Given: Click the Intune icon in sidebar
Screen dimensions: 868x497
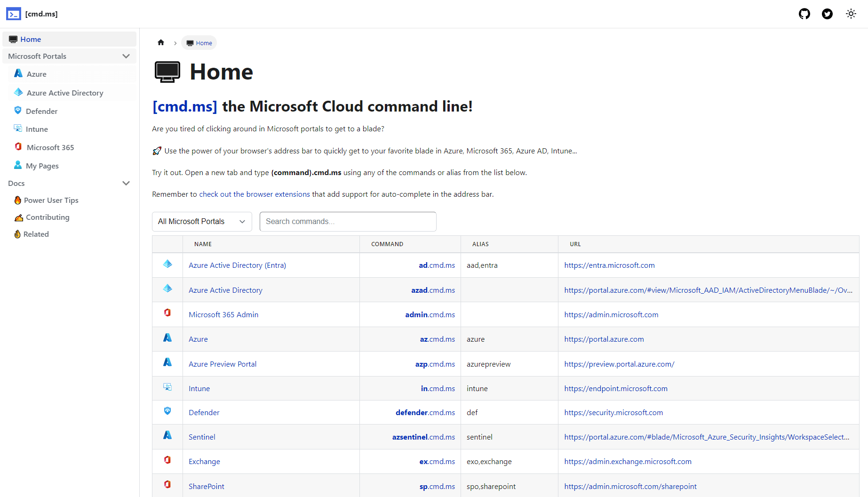Looking at the screenshot, I should [18, 128].
